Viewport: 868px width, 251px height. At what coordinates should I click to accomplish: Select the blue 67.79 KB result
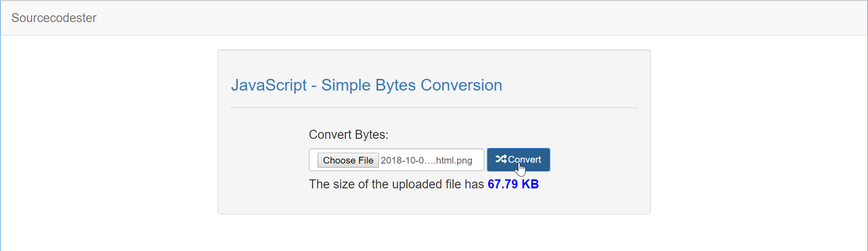pos(513,184)
